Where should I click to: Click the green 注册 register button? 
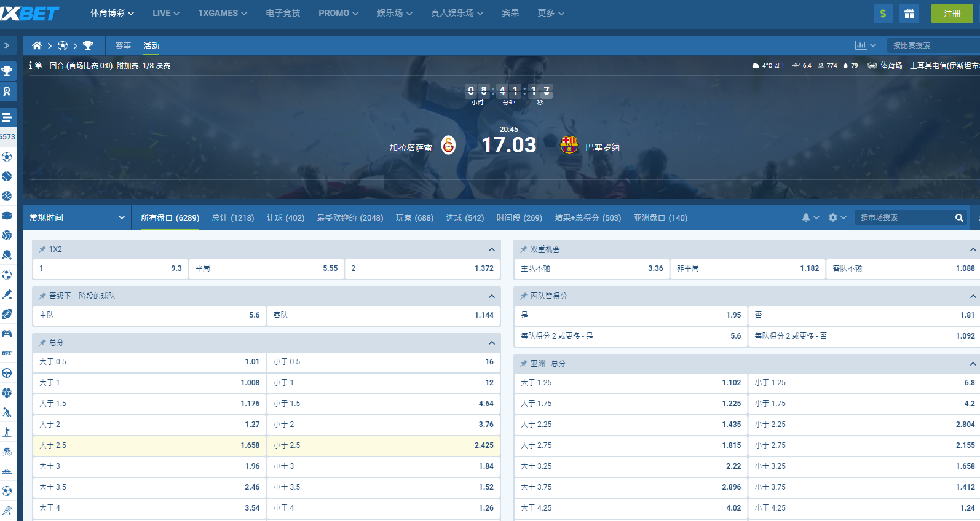pyautogui.click(x=952, y=14)
